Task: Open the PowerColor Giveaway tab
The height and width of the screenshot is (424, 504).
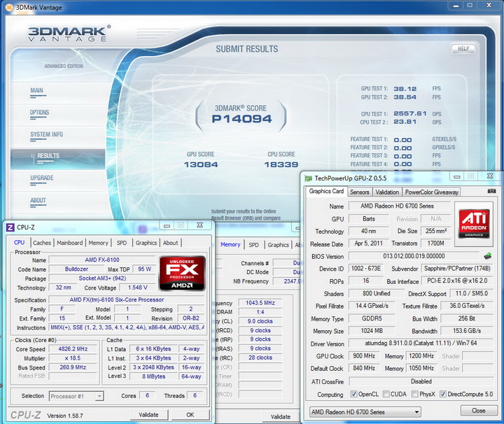Action: click(x=431, y=192)
